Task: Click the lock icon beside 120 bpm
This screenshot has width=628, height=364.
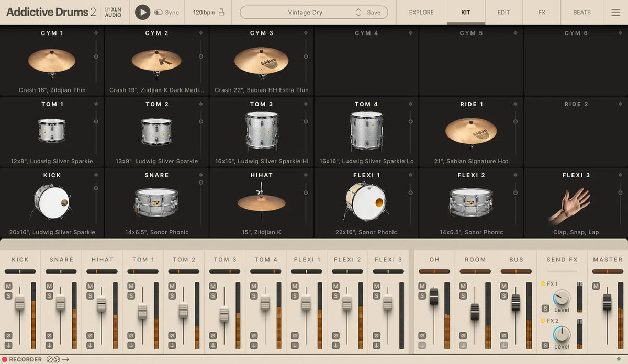Action: [x=222, y=12]
